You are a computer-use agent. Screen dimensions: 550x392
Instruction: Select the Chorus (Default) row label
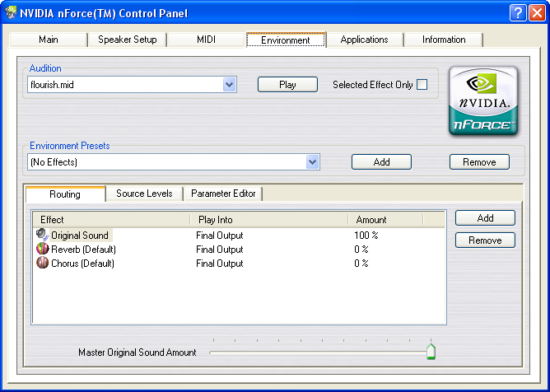(x=83, y=264)
